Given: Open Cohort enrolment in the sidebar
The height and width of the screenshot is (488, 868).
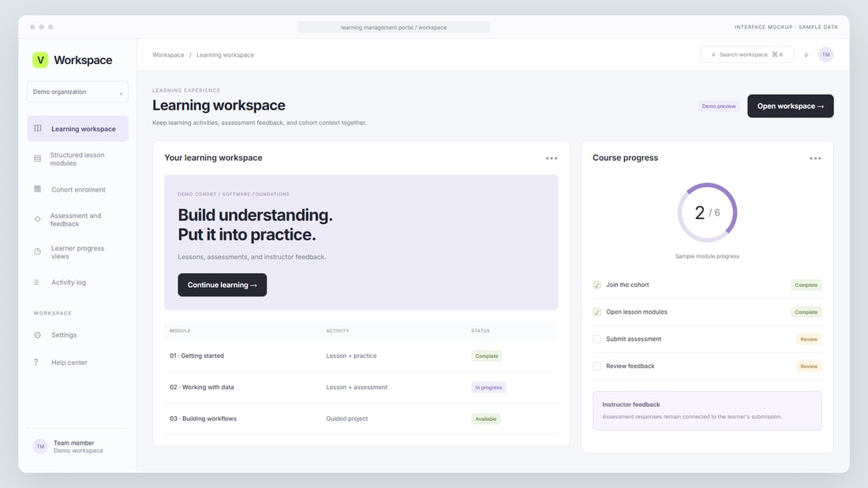Looking at the screenshot, I should pyautogui.click(x=77, y=189).
